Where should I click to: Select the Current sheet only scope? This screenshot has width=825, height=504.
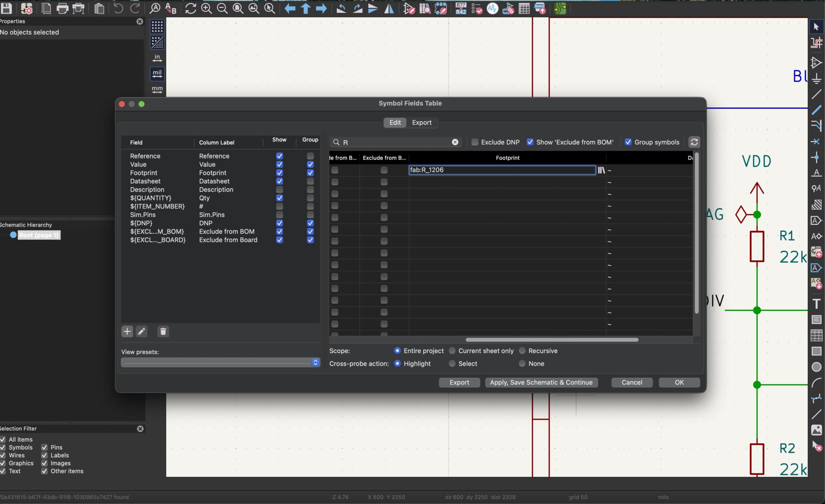pos(453,351)
